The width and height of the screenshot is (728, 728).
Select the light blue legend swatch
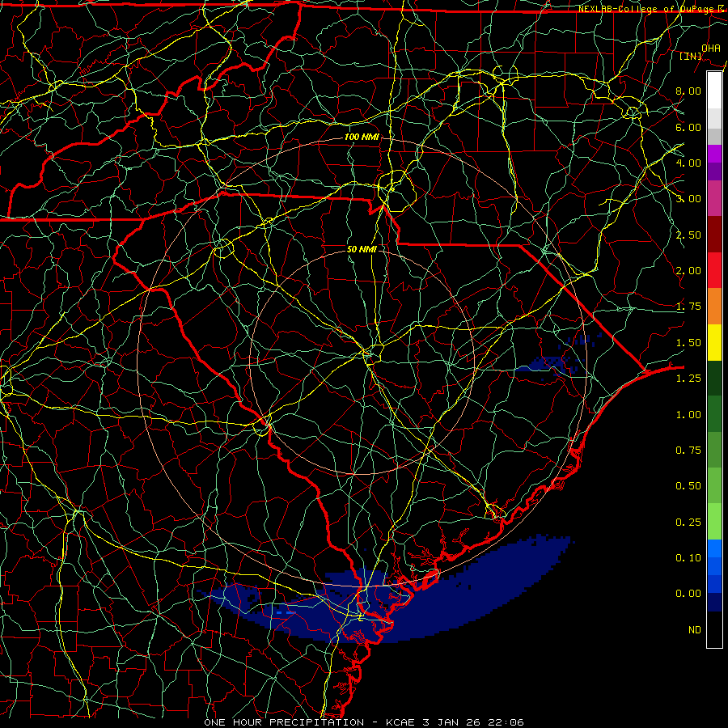coord(714,548)
